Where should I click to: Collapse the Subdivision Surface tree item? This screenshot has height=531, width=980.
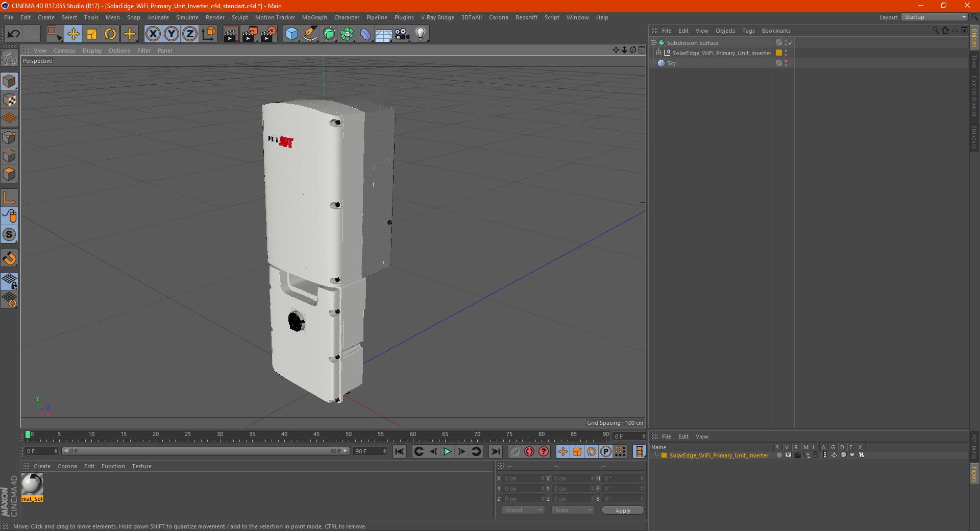tap(653, 43)
